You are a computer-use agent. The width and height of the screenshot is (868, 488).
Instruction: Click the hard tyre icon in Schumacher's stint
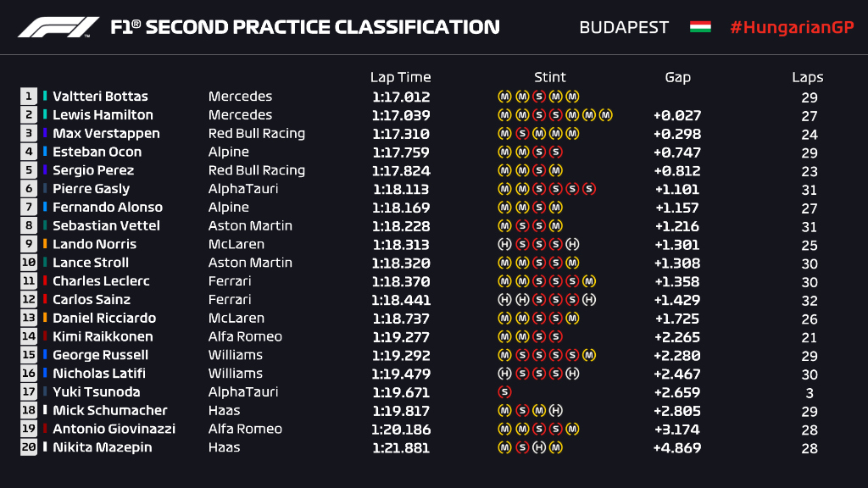click(x=555, y=411)
